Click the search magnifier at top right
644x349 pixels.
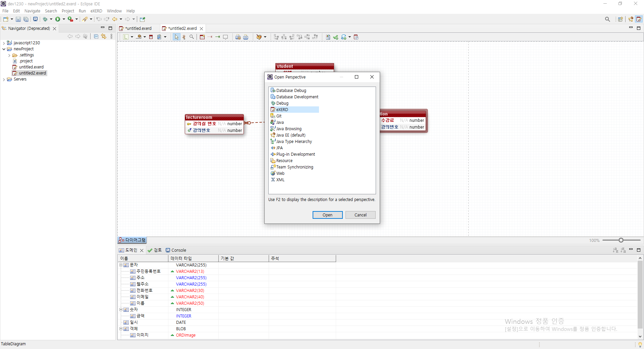point(607,19)
